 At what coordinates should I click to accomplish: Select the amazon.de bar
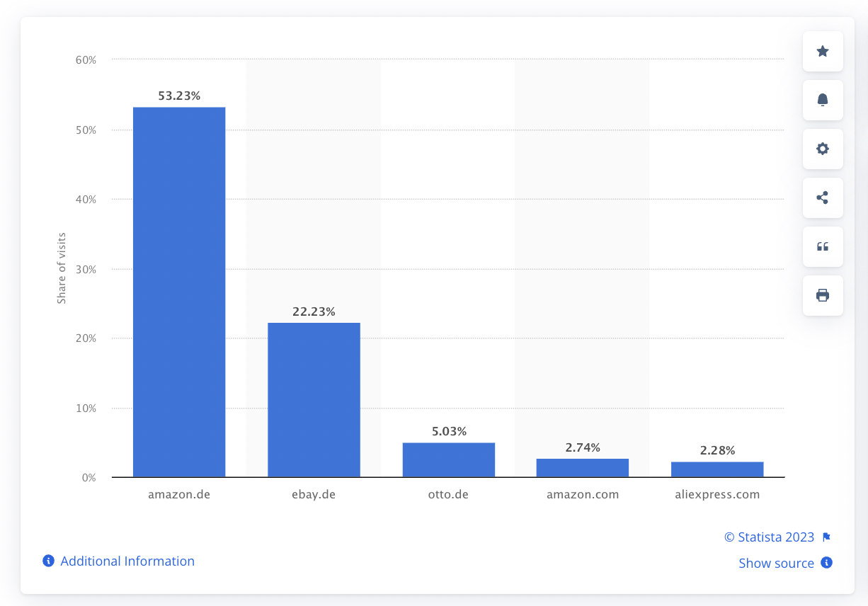[179, 292]
